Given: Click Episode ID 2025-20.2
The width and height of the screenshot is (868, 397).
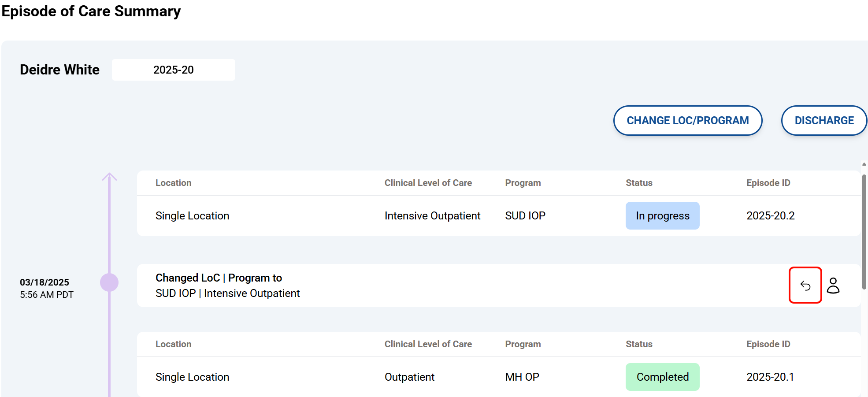Looking at the screenshot, I should 771,215.
